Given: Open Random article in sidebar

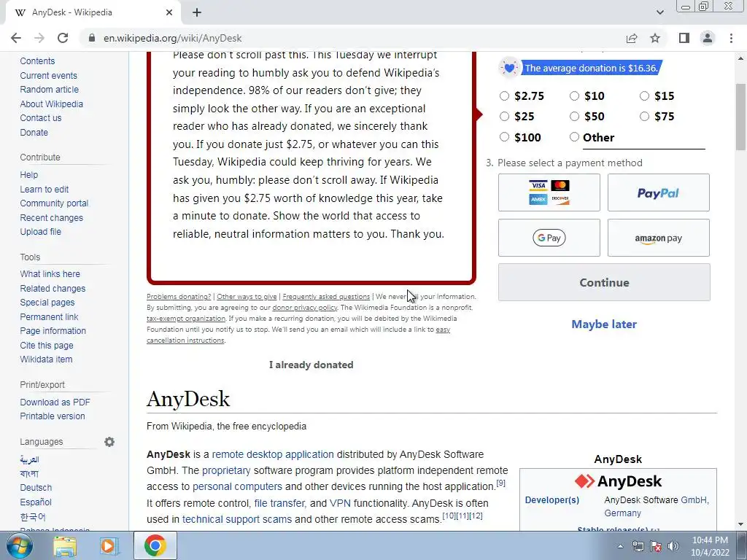Looking at the screenshot, I should coord(50,90).
